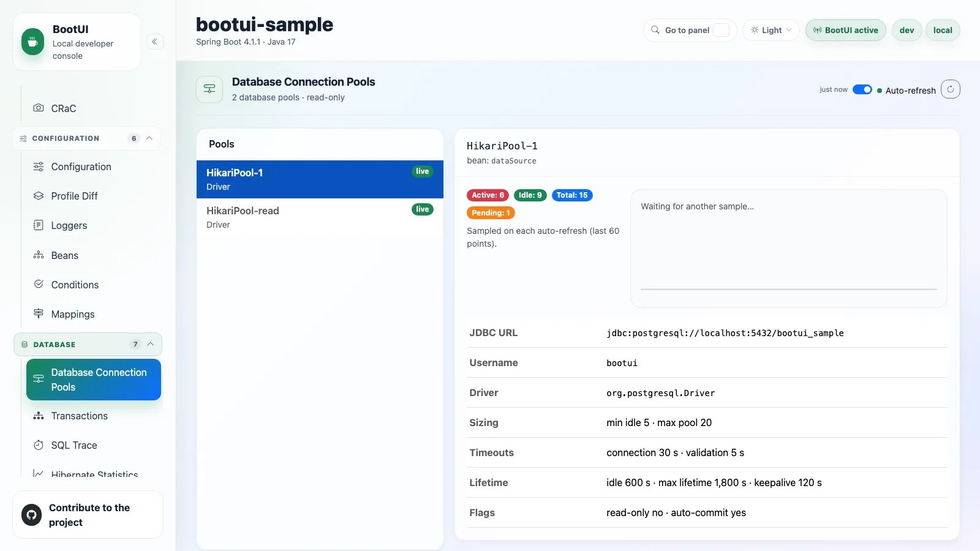The width and height of the screenshot is (980, 551).
Task: Click the Database Connection Pools header icon
Action: coord(209,89)
